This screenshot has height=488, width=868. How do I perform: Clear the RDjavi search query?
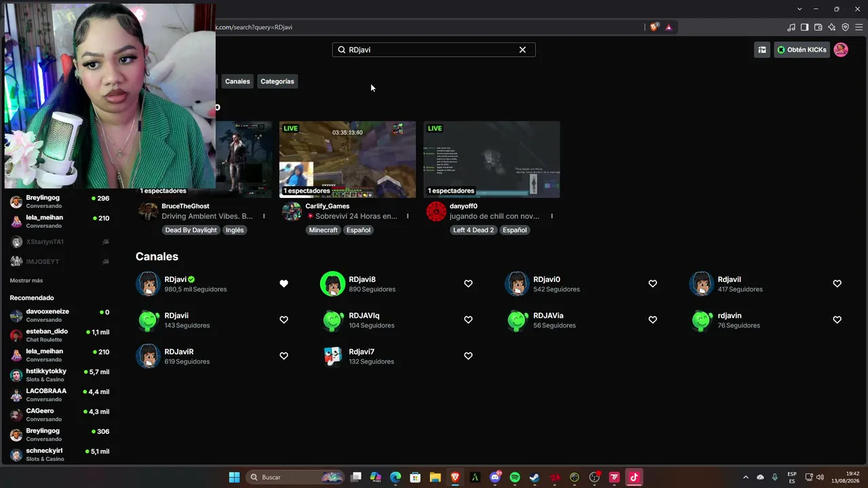pyautogui.click(x=522, y=49)
